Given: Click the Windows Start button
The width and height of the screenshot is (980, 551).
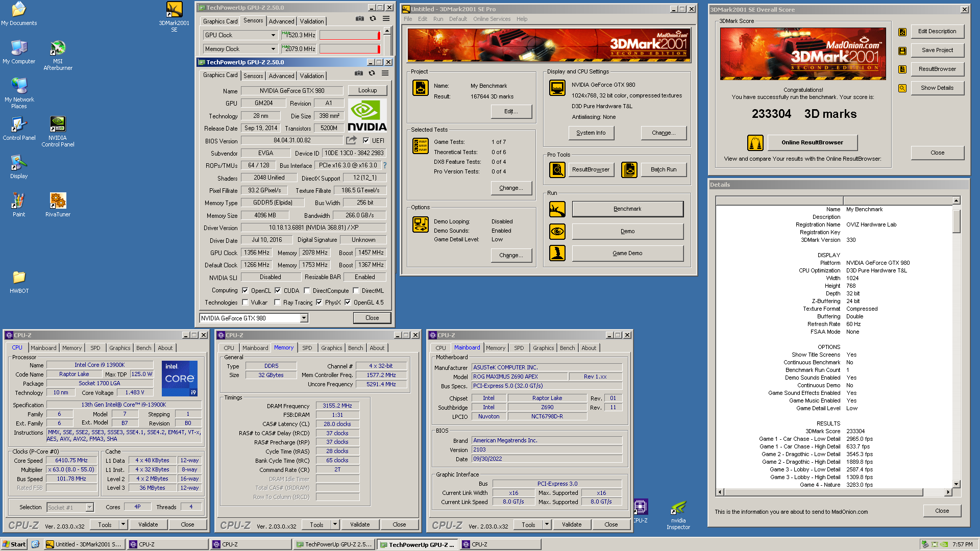Looking at the screenshot, I should point(14,544).
